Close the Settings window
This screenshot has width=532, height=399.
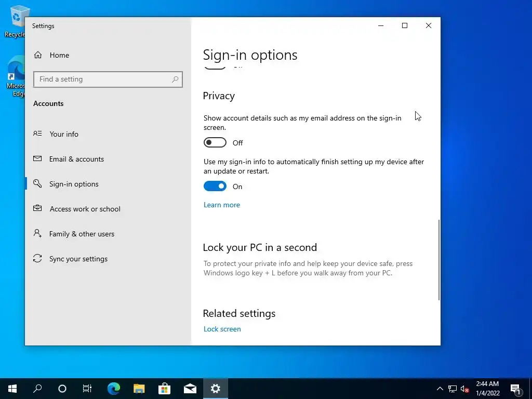click(x=429, y=26)
